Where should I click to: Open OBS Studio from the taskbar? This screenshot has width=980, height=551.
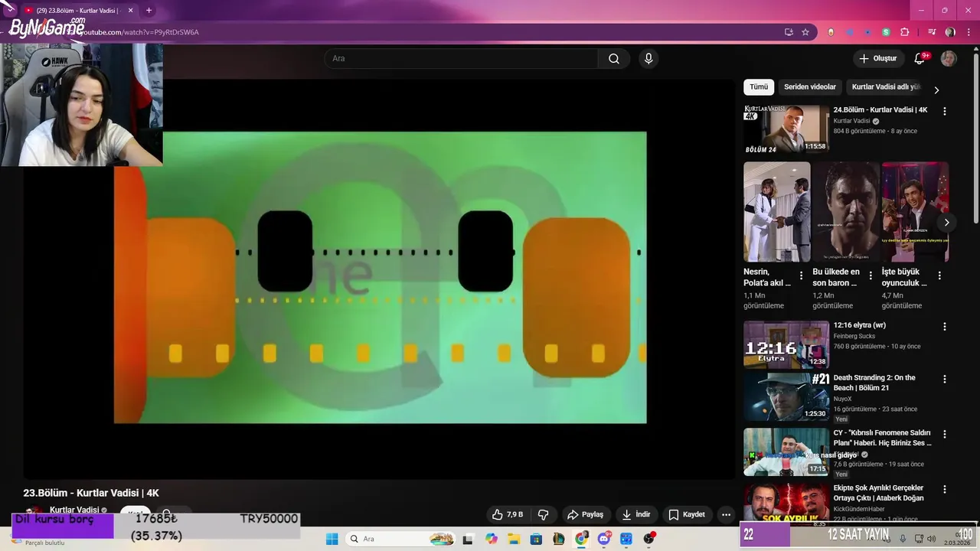click(649, 540)
